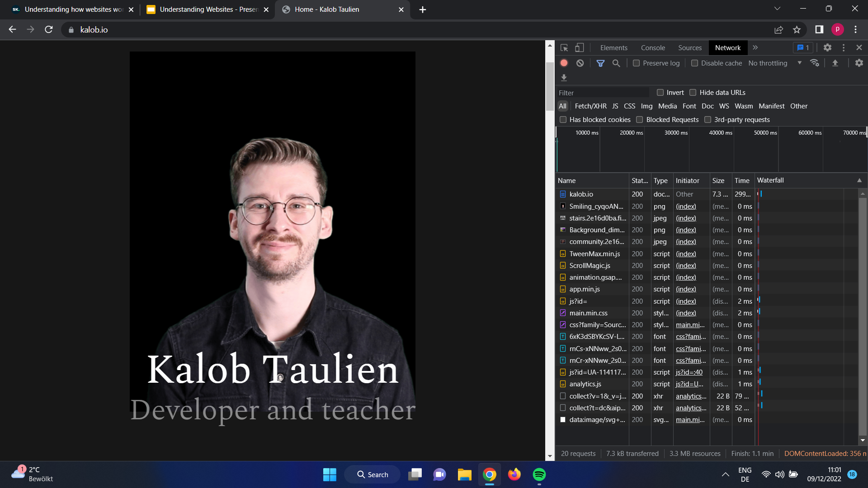The width and height of the screenshot is (868, 488).
Task: Click the import HAR file upload icon
Action: pyautogui.click(x=835, y=63)
